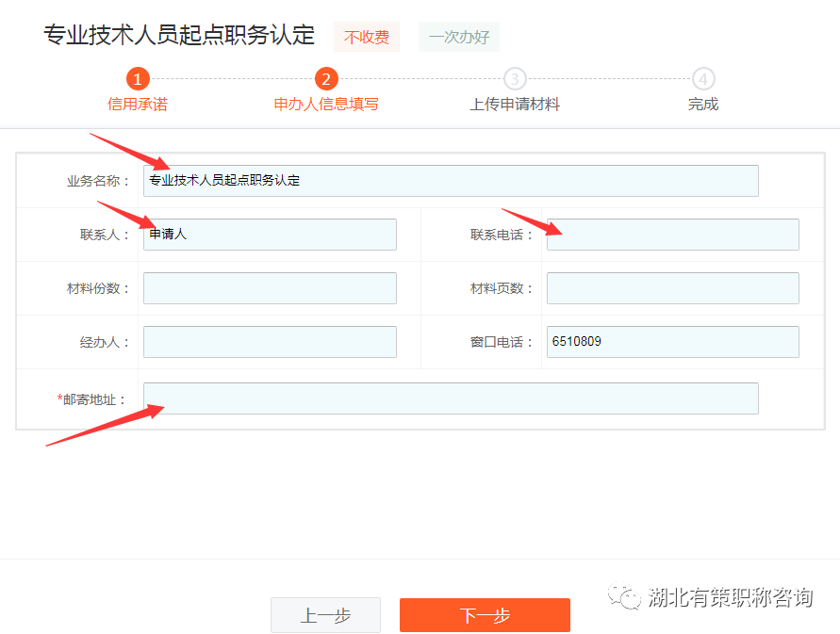Click the step 4 circle icon
The height and width of the screenshot is (634, 840).
pos(703,79)
